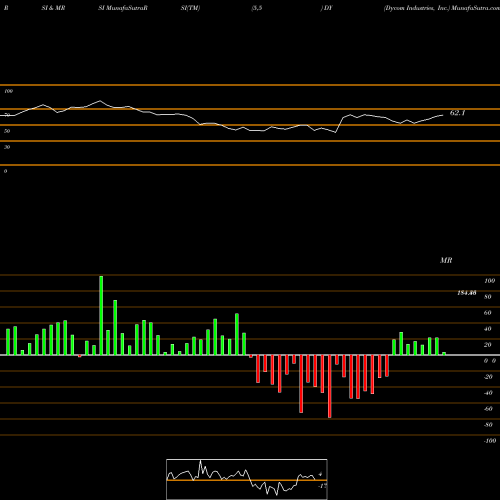Click the 60 label on MR right axis
500x500 pixels.
click(488, 313)
